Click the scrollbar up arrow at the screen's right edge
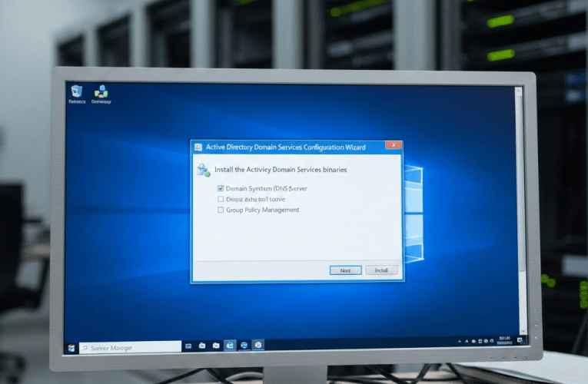The width and height of the screenshot is (588, 384). point(518,91)
